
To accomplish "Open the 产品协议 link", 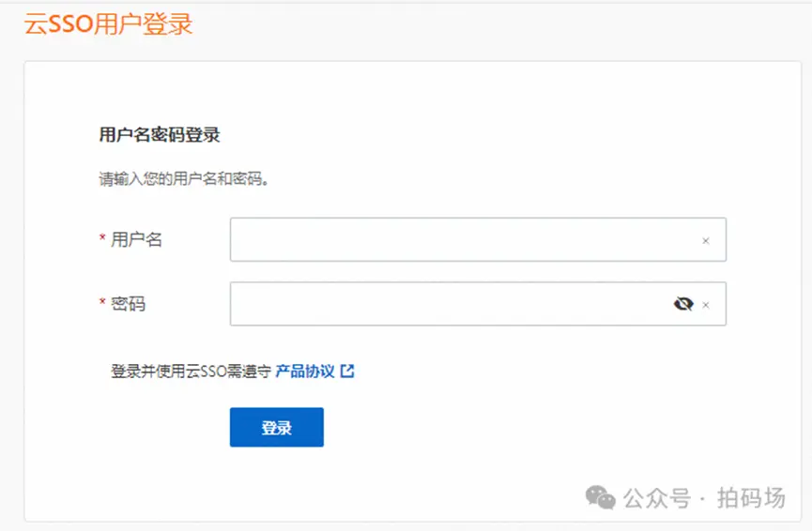I will [305, 372].
